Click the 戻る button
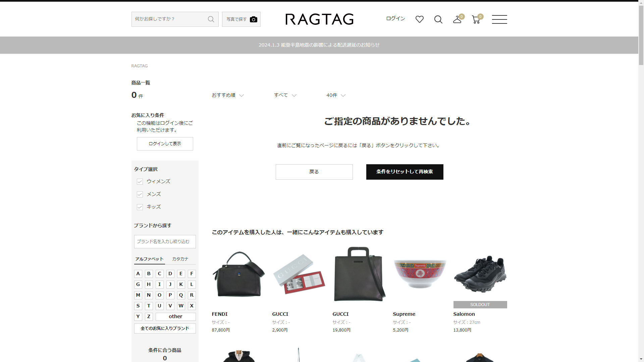This screenshot has height=362, width=644. [x=314, y=172]
